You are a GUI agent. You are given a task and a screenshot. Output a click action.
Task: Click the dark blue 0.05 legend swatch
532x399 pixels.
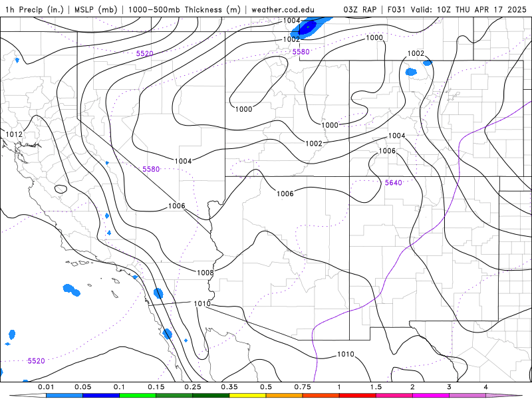tap(101, 396)
